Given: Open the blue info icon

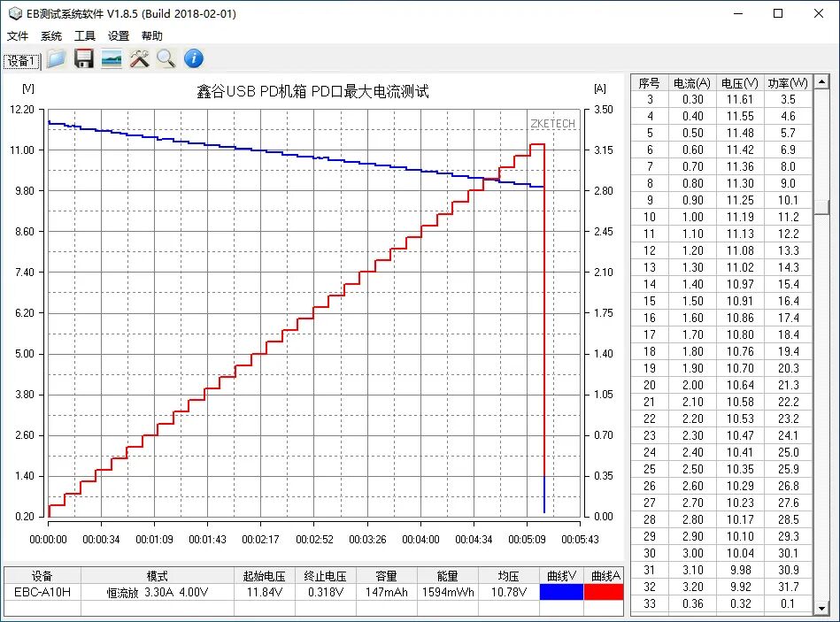Looking at the screenshot, I should (x=194, y=59).
